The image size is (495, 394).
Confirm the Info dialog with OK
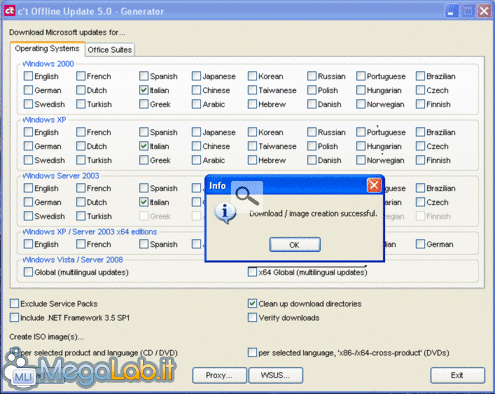pos(295,245)
